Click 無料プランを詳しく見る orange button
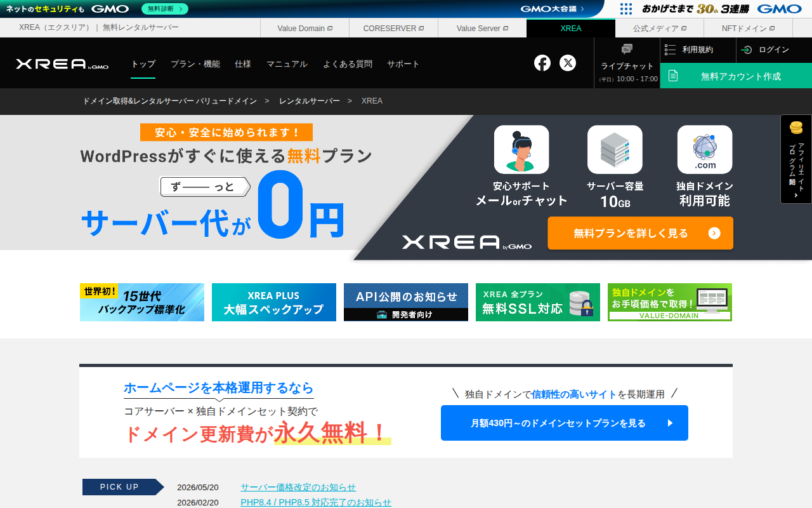This screenshot has height=508, width=812. pos(640,233)
